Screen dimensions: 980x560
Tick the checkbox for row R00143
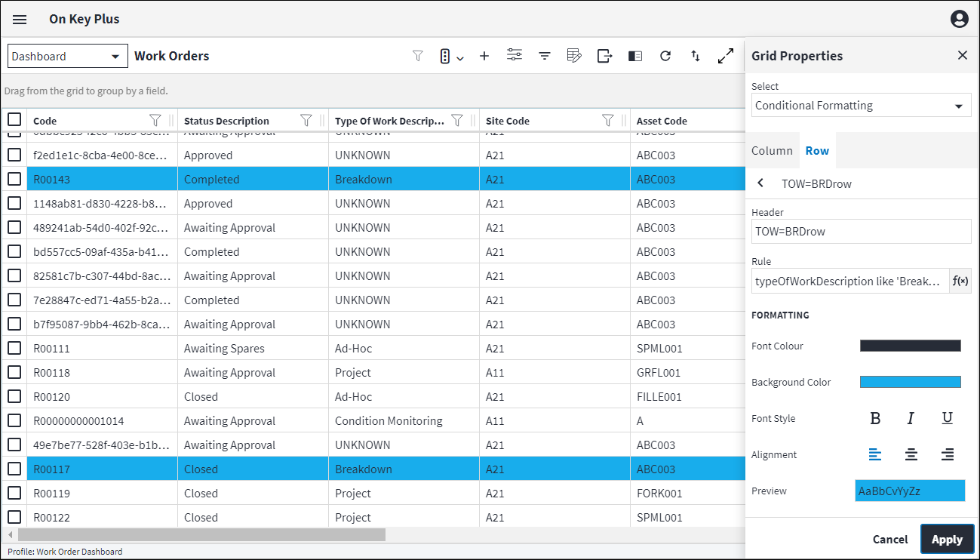point(14,180)
